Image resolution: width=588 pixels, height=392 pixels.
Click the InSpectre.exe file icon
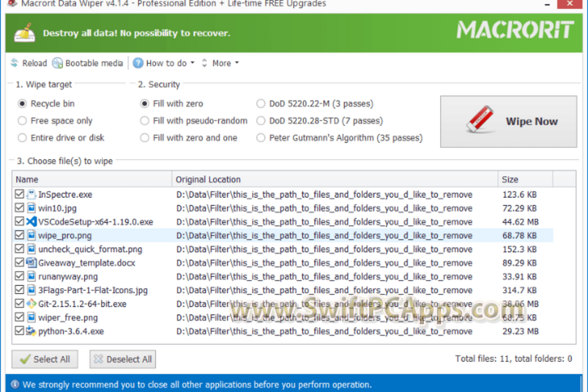click(x=32, y=194)
